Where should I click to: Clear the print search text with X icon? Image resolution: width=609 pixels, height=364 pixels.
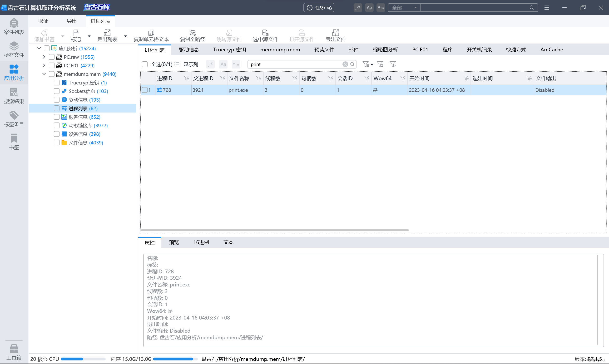pyautogui.click(x=345, y=64)
